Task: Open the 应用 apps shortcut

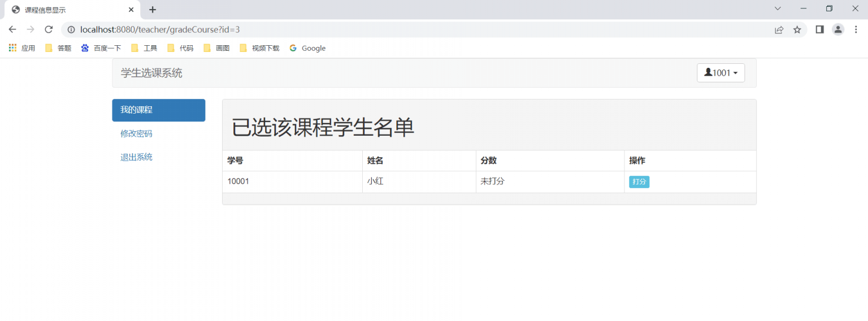Action: 22,48
